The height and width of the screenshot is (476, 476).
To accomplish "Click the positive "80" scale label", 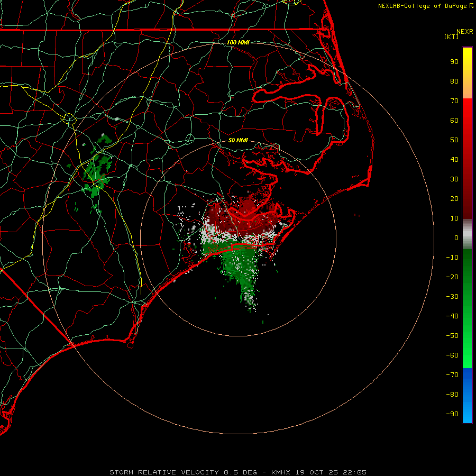I will pos(454,81).
